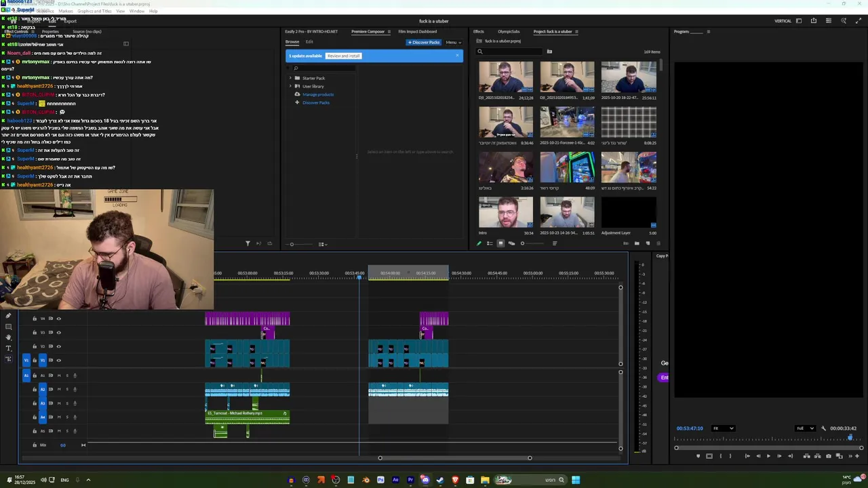
Task: Click Review and install update button
Action: 343,56
